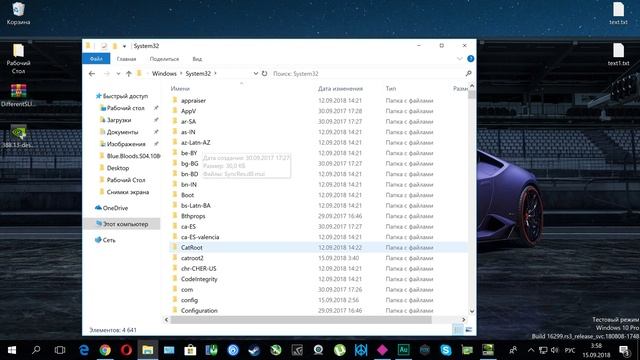Open Explorer help question mark icon
640x360 pixels.
point(470,59)
